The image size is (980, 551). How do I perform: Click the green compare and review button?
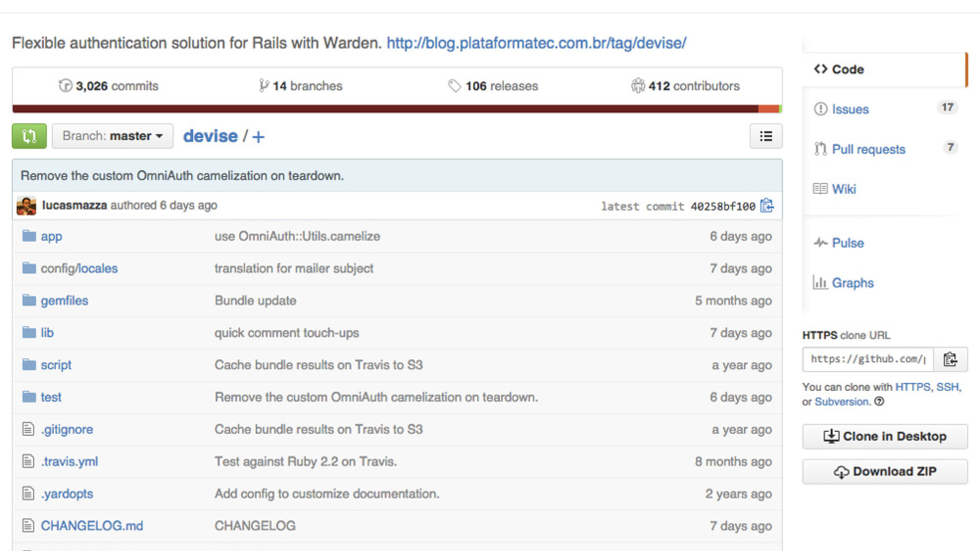point(29,136)
